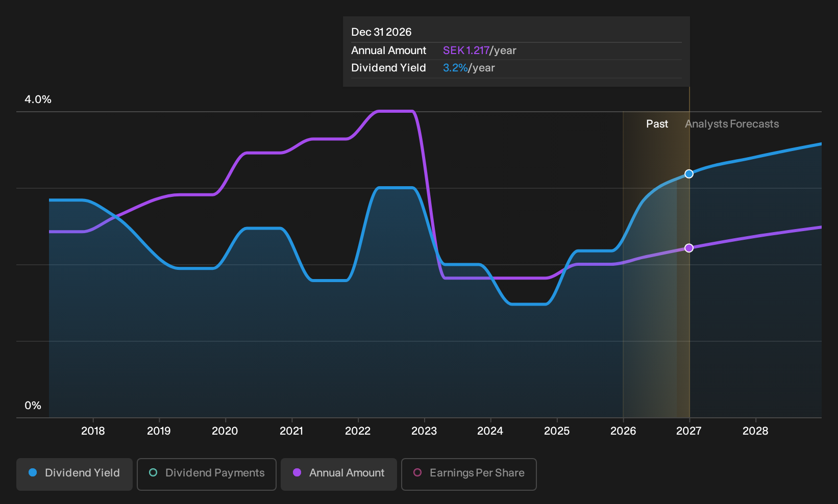The height and width of the screenshot is (504, 838).
Task: Click the 2023 x-axis label
Action: click(424, 431)
